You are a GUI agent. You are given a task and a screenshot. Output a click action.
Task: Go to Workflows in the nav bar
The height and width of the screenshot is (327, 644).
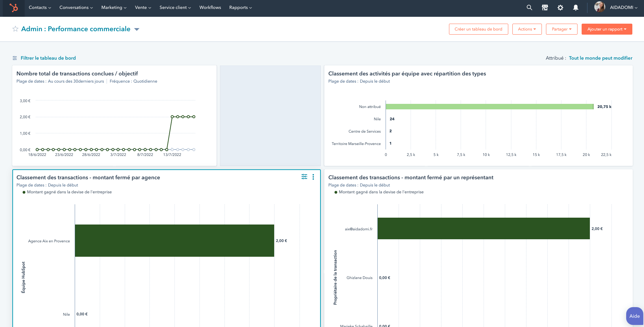210,8
